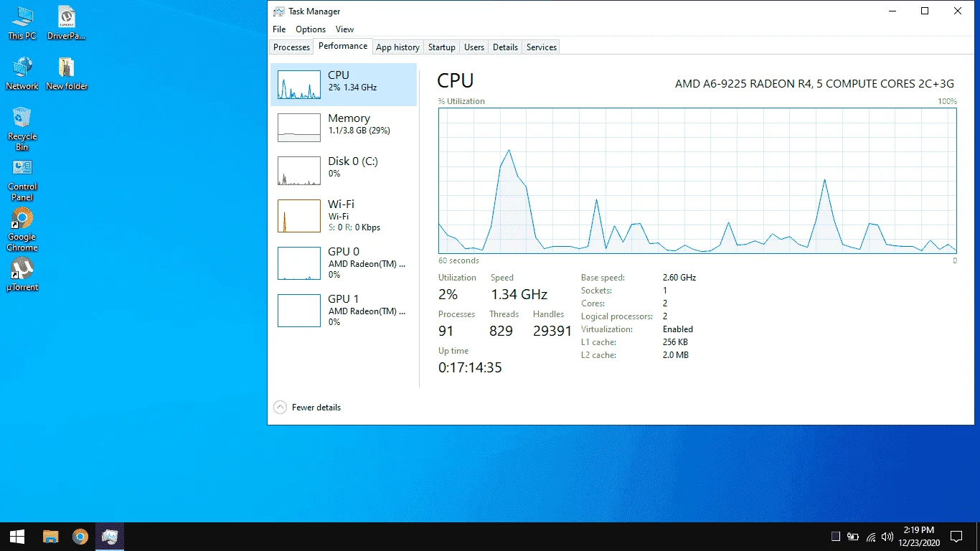980x551 pixels.
Task: Open the File menu
Action: 279,29
